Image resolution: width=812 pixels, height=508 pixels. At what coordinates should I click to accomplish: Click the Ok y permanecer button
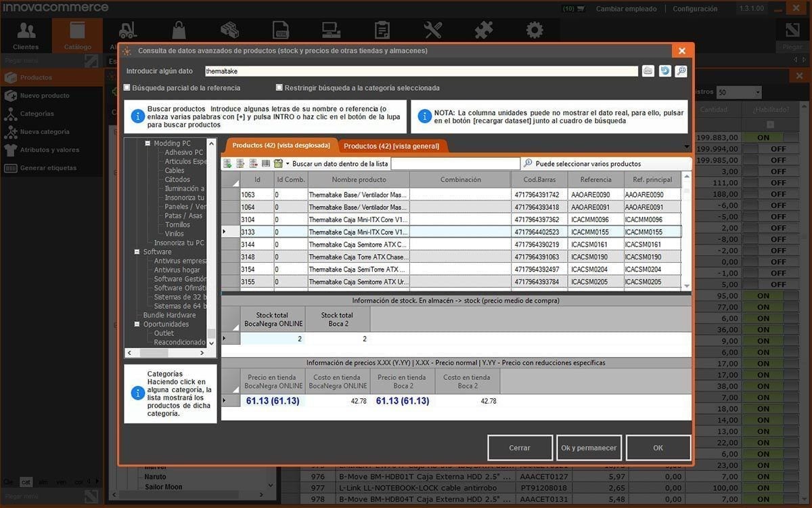589,448
